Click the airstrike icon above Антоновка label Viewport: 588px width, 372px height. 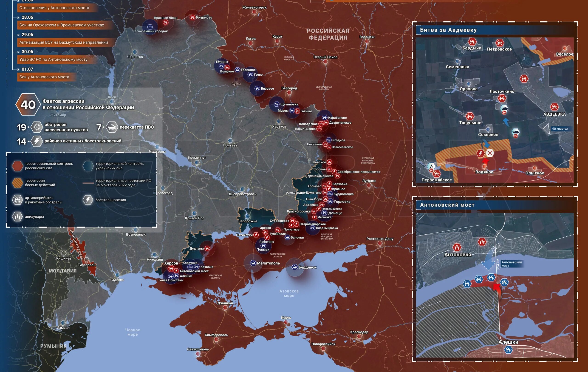457,247
